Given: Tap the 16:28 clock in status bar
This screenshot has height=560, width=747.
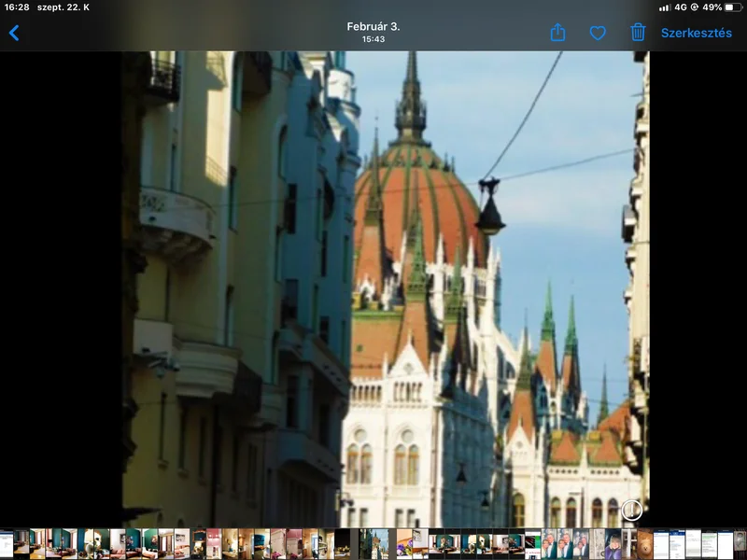Looking at the screenshot, I should [x=16, y=7].
